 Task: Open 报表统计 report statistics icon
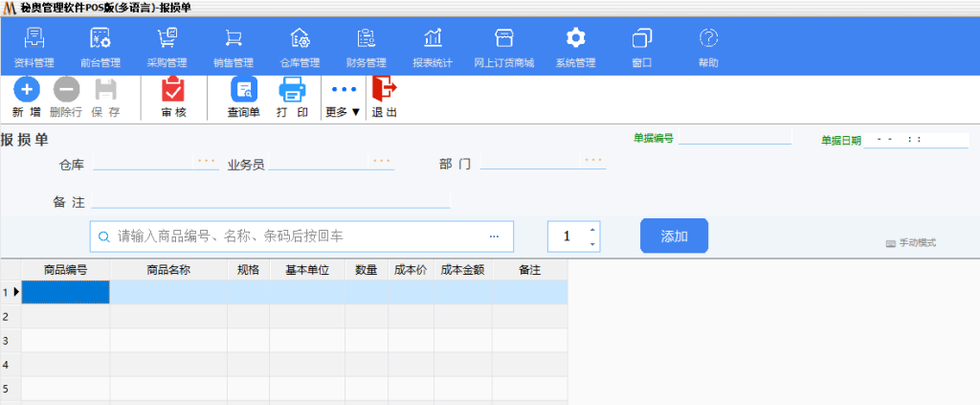point(433,39)
